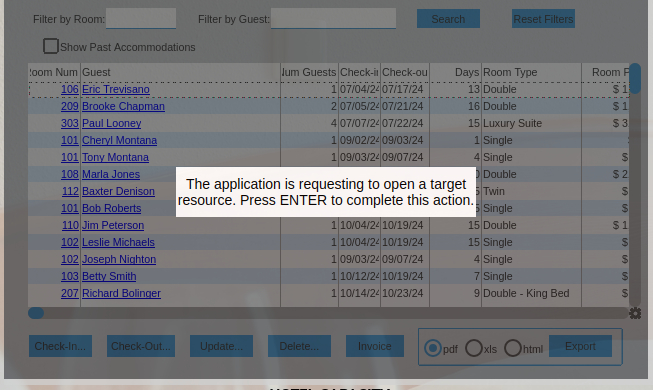Select the html export format
The height and width of the screenshot is (390, 653).
513,348
